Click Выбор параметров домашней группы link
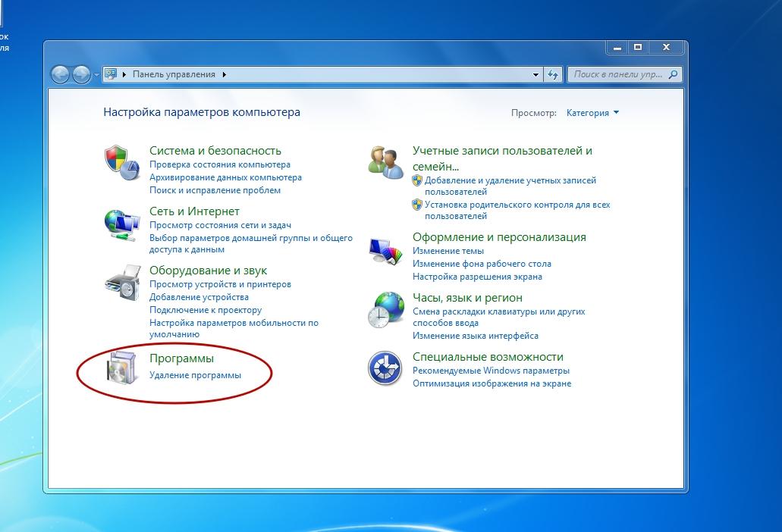The image size is (782, 532). (251, 243)
